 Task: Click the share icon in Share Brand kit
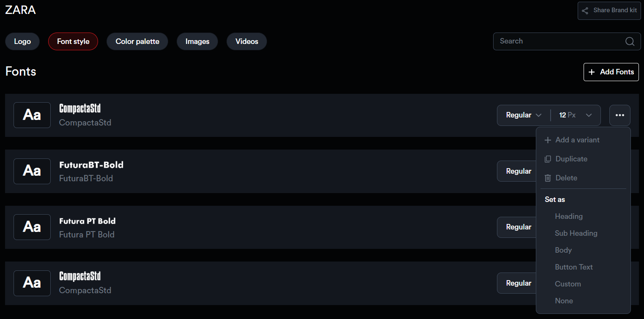click(x=585, y=11)
